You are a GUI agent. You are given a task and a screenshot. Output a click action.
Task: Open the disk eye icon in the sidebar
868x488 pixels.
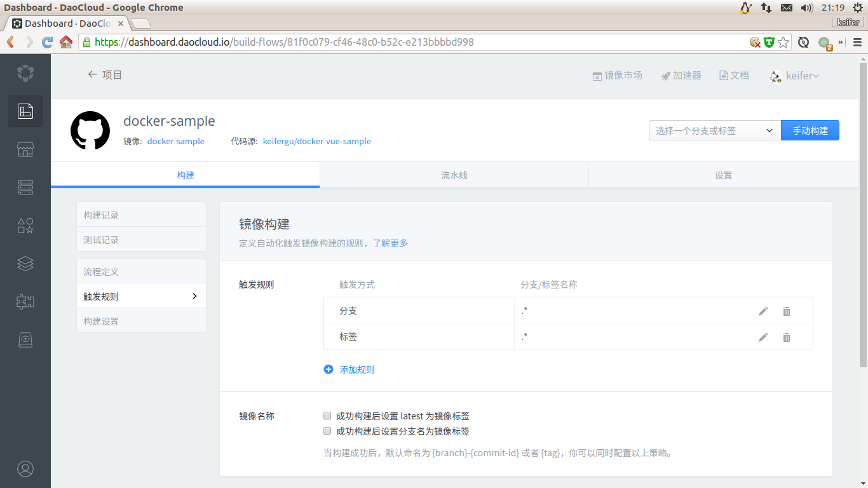tap(25, 340)
